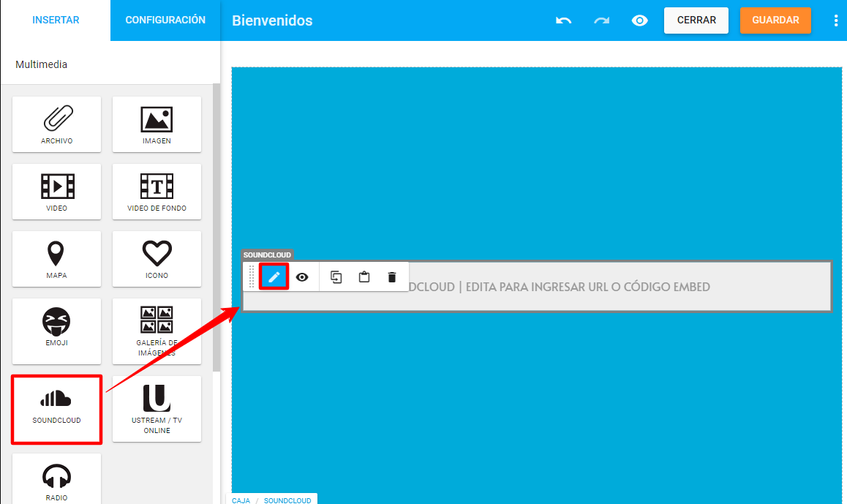Copy the SoundCloud block
The image size is (847, 504).
(x=336, y=277)
